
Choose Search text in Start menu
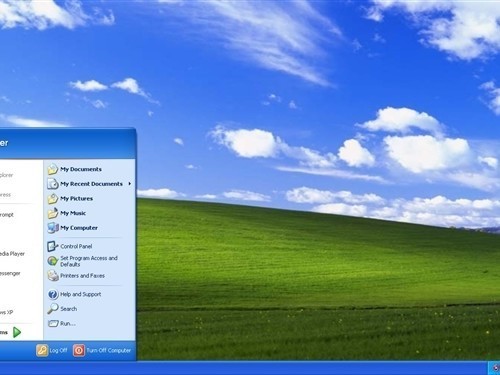point(68,309)
